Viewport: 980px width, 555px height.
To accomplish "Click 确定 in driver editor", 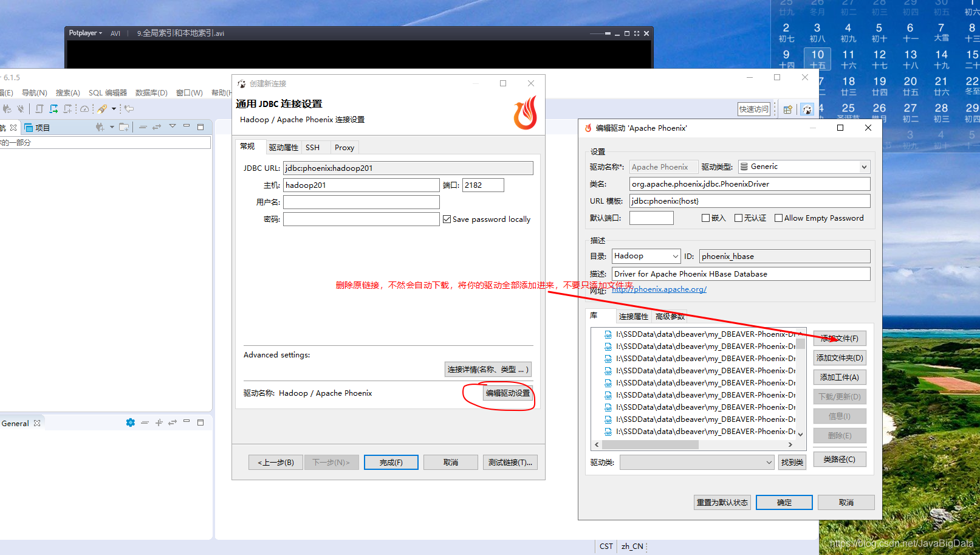I will (x=784, y=503).
